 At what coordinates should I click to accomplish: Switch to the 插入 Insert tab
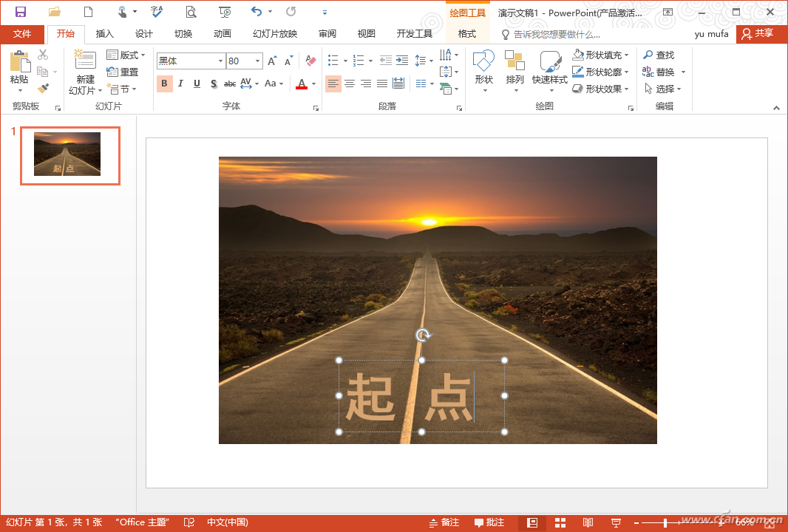coord(104,34)
